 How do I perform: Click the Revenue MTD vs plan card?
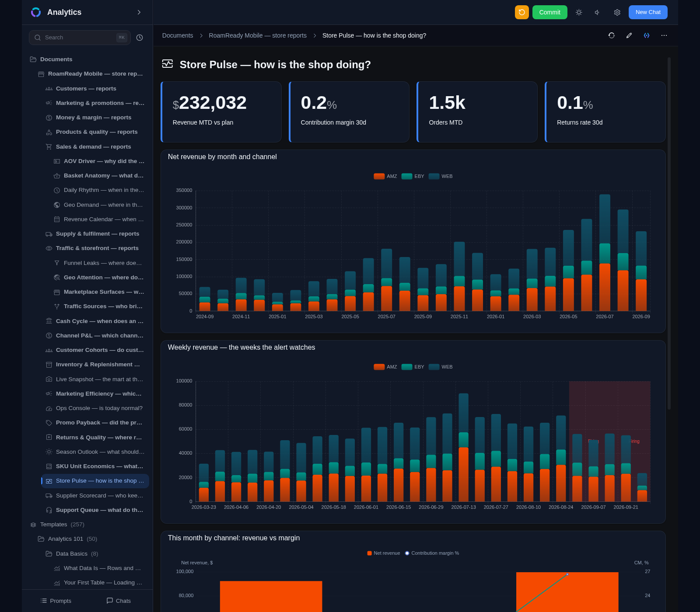pyautogui.click(x=221, y=112)
